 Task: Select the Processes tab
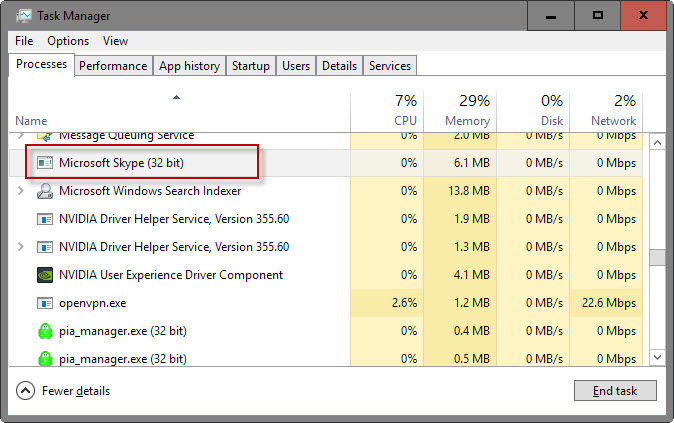[41, 64]
